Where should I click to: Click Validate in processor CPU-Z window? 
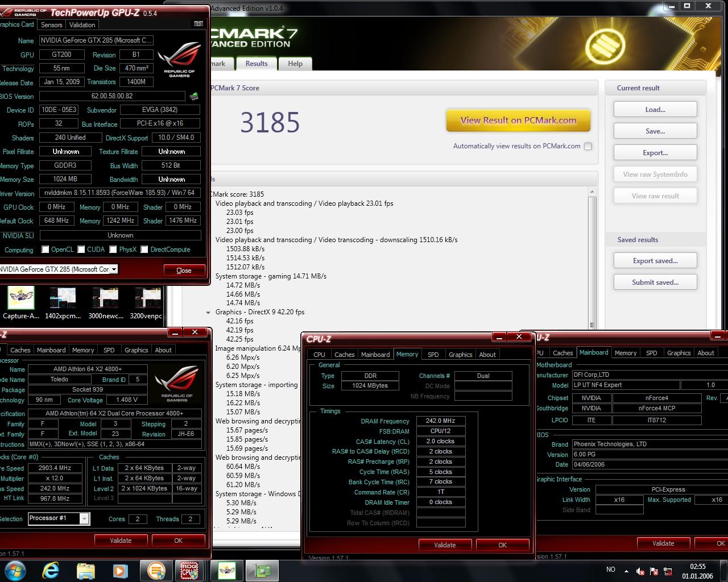point(121,541)
